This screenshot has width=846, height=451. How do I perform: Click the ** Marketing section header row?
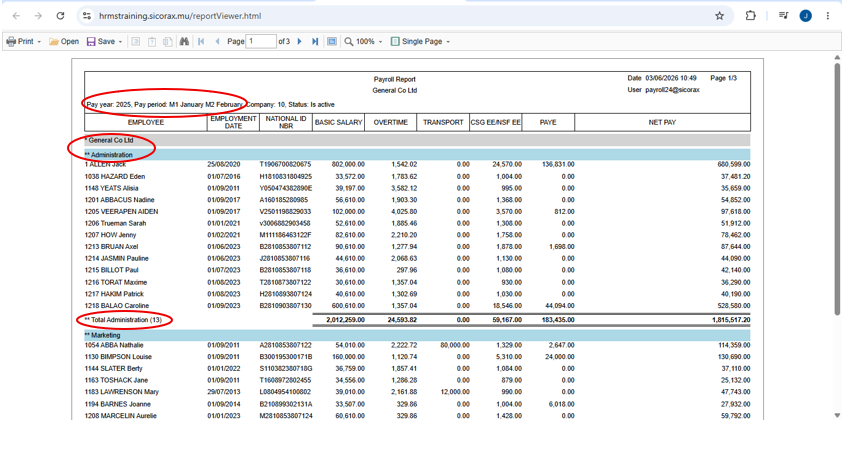(417, 335)
